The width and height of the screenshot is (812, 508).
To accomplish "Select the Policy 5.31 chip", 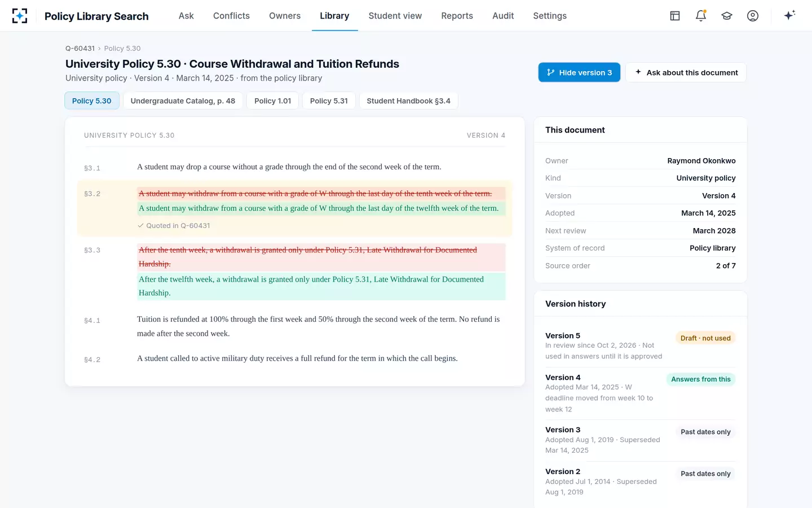I will pos(329,100).
